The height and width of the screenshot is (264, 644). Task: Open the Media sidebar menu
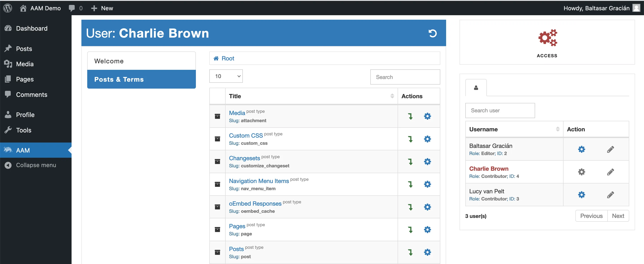(x=25, y=64)
